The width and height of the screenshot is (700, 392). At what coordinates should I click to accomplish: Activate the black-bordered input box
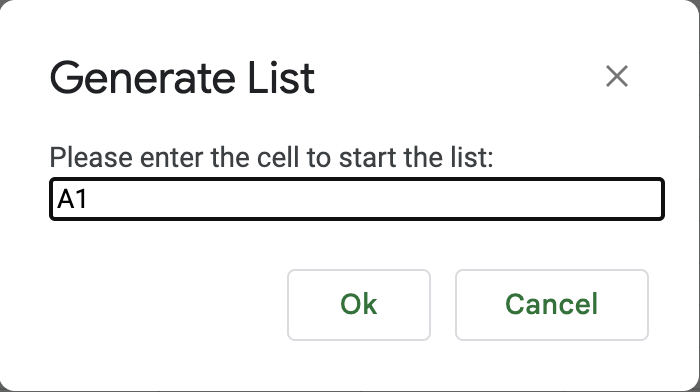click(357, 199)
